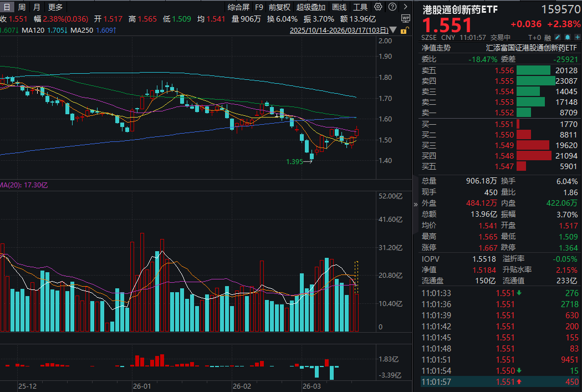Click the 卖一 ask volume bar

pos(524,112)
